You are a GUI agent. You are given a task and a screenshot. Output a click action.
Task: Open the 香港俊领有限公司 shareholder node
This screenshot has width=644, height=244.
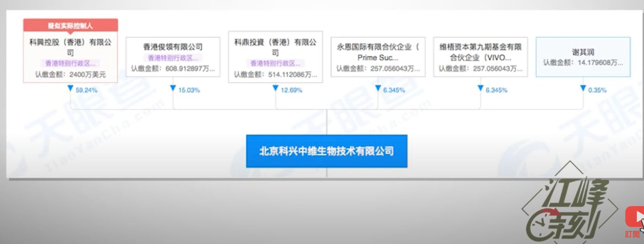coord(173,47)
